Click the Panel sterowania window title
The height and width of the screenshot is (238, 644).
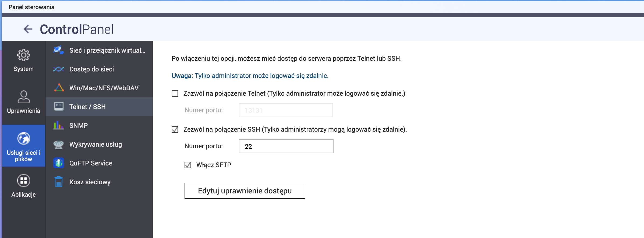coord(31,7)
